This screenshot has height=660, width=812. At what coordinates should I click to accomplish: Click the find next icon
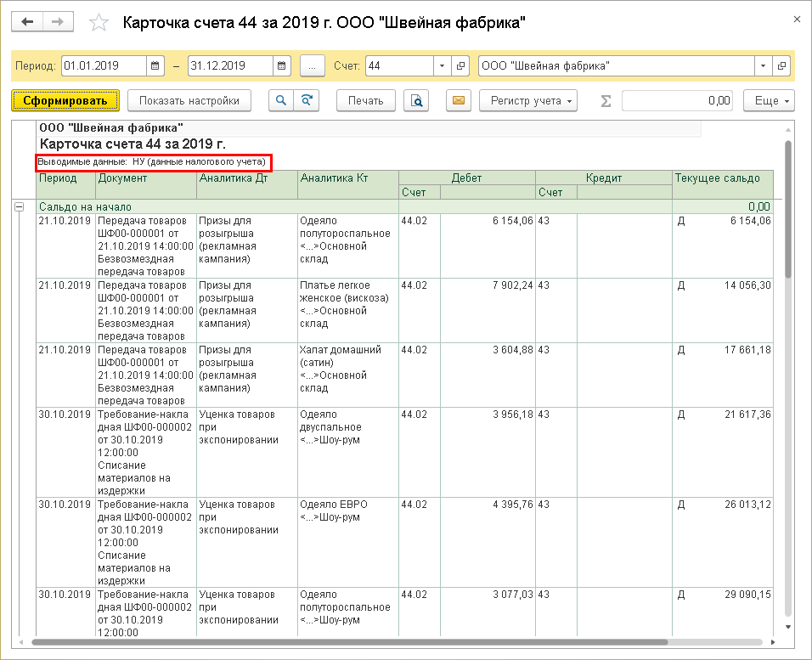307,100
